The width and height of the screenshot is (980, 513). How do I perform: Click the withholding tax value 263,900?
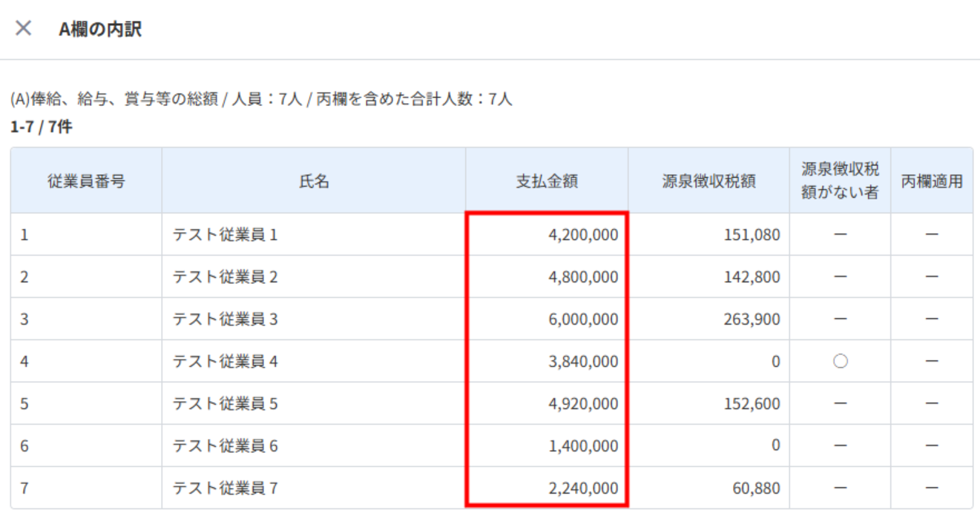[x=751, y=320]
